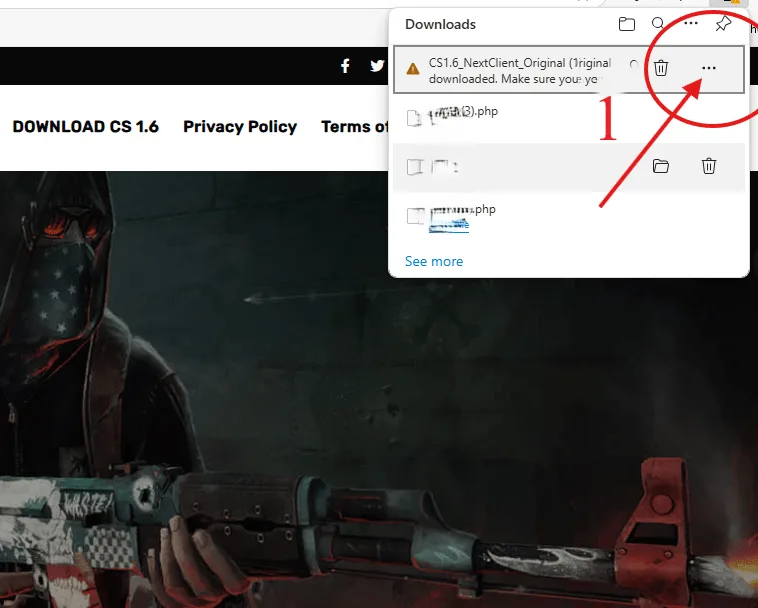Open More options in the Downloads header
The image size is (758, 608).
click(690, 23)
